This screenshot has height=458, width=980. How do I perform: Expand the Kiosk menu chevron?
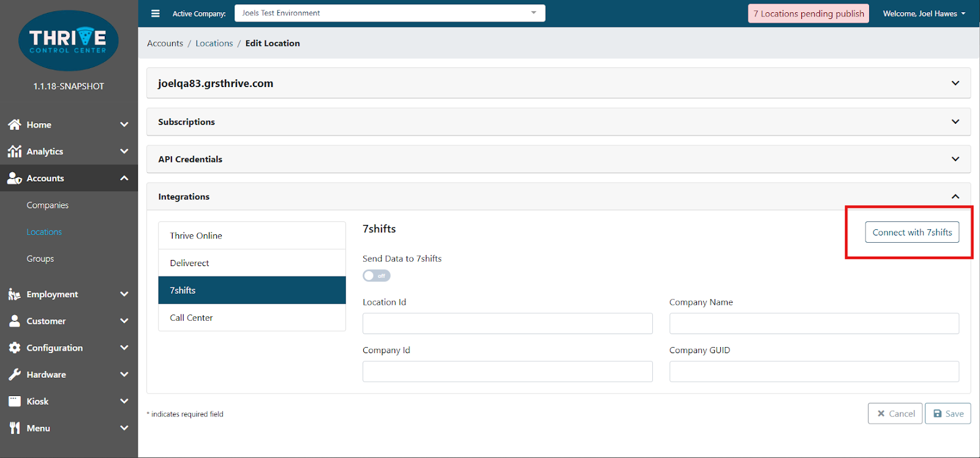click(x=124, y=402)
